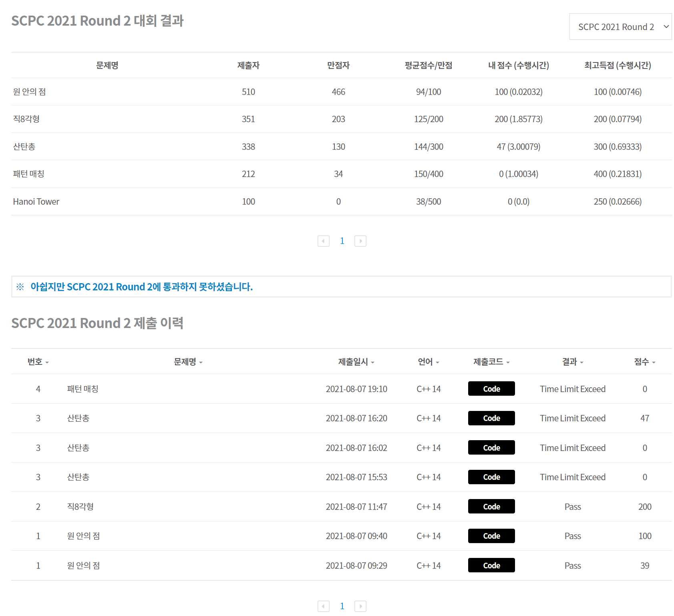Click the Round 2 failed notice message
Screen dimensions: 674x616
coord(141,287)
